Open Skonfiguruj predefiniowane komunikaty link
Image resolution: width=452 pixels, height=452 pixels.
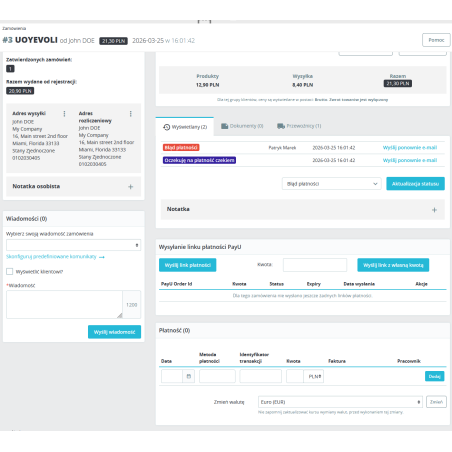(55, 257)
